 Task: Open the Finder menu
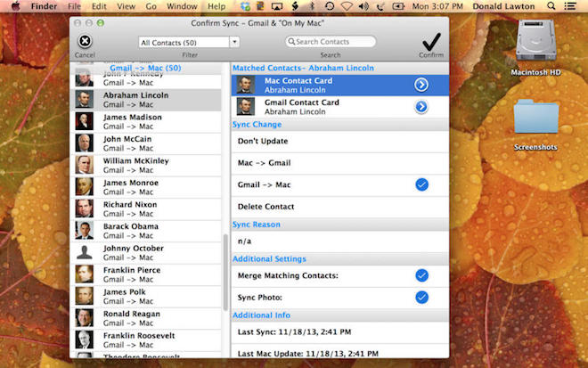pyautogui.click(x=44, y=6)
